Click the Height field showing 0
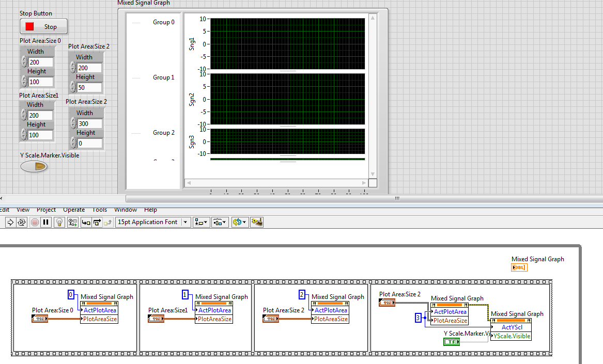The width and height of the screenshot is (603, 364). point(89,144)
